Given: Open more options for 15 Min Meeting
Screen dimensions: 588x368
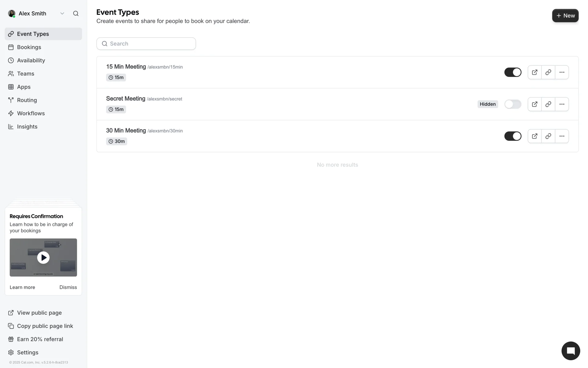Looking at the screenshot, I should pyautogui.click(x=561, y=72).
